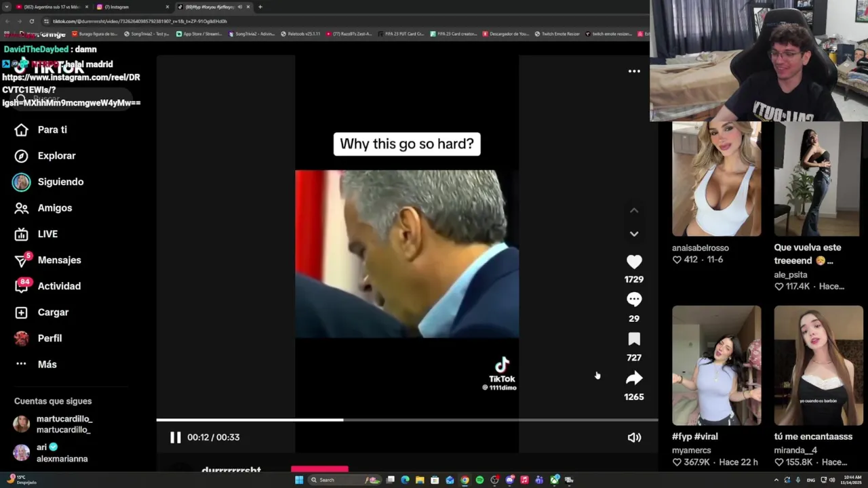Mute the TikTok browser tab audio icon
This screenshot has height=488, width=868.
point(239,7)
